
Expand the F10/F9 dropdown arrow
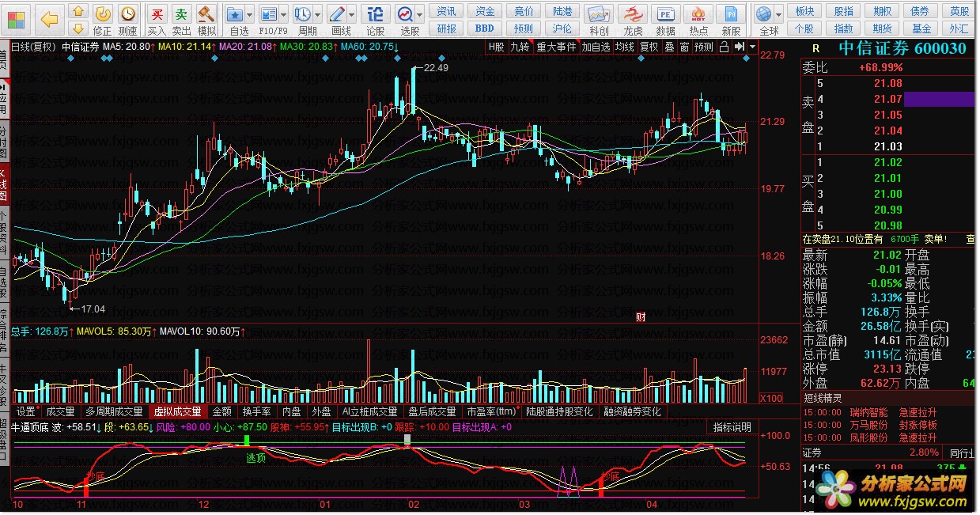click(284, 14)
